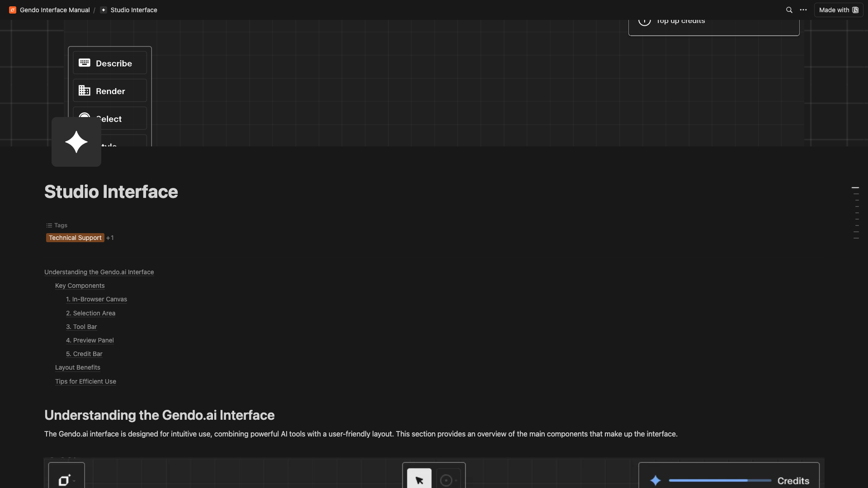Jump to Key Components section link
This screenshot has height=488, width=868.
(x=80, y=286)
